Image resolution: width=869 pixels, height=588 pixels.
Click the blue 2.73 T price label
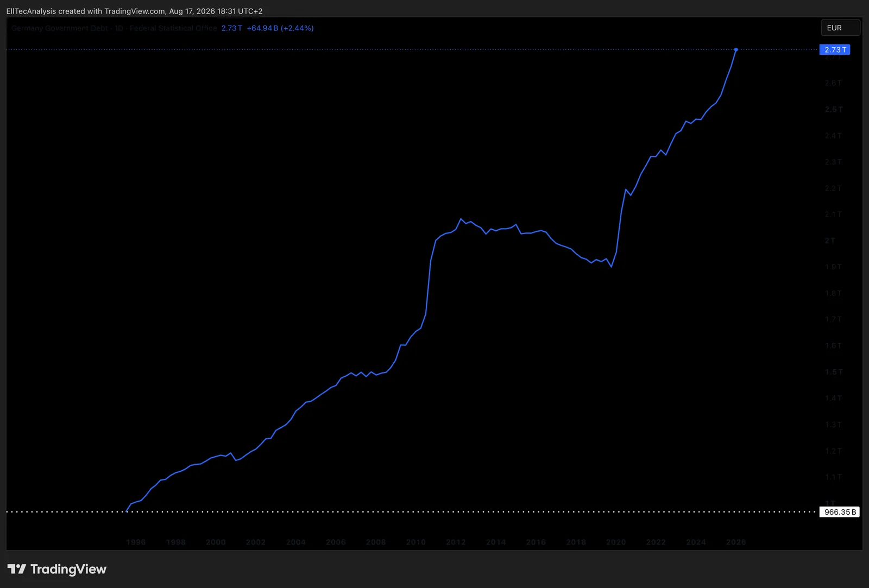(x=835, y=49)
